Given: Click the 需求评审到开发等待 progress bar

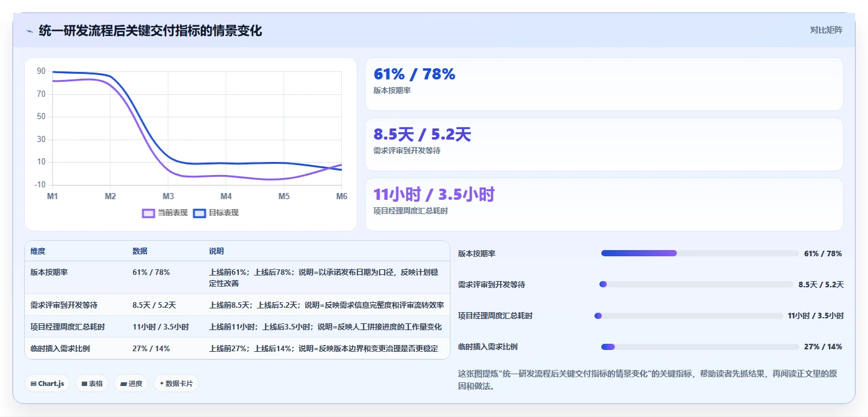Looking at the screenshot, I should coord(696,284).
